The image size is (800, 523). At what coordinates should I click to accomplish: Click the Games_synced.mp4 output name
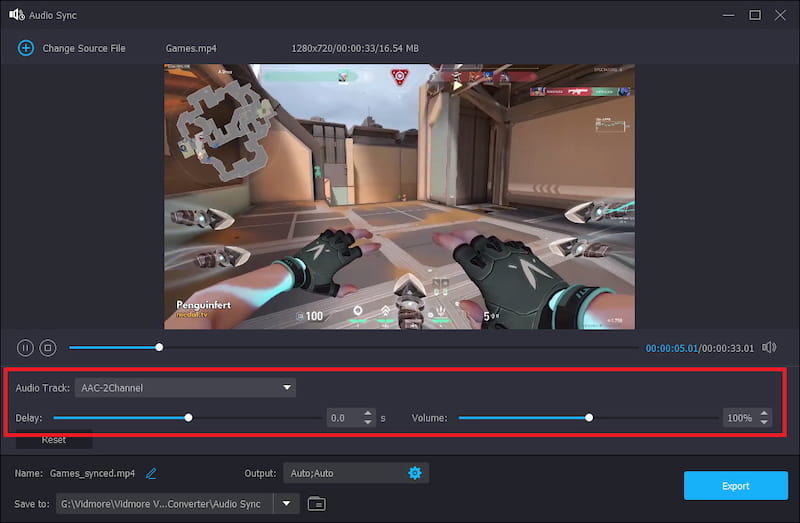pyautogui.click(x=92, y=474)
